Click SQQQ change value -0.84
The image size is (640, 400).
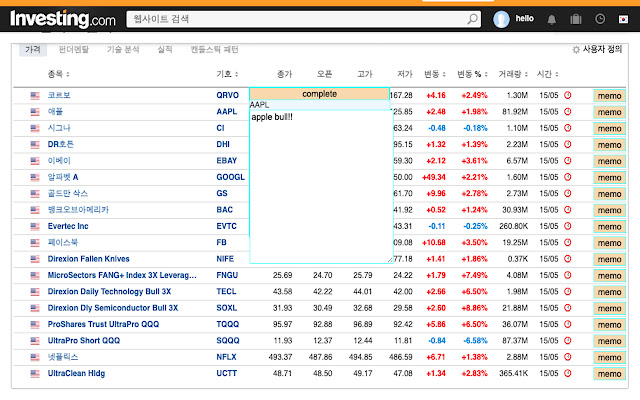437,340
